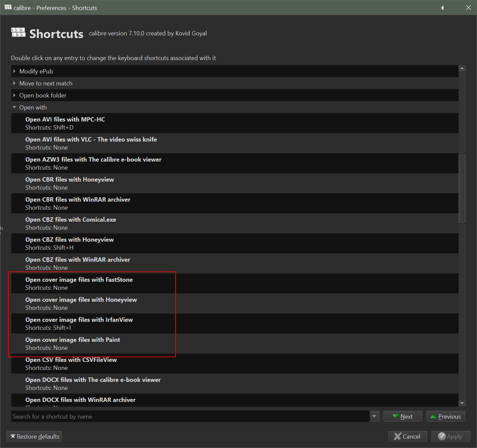The width and height of the screenshot is (477, 448).
Task: Expand the Move to next match group
Action: 14,83
